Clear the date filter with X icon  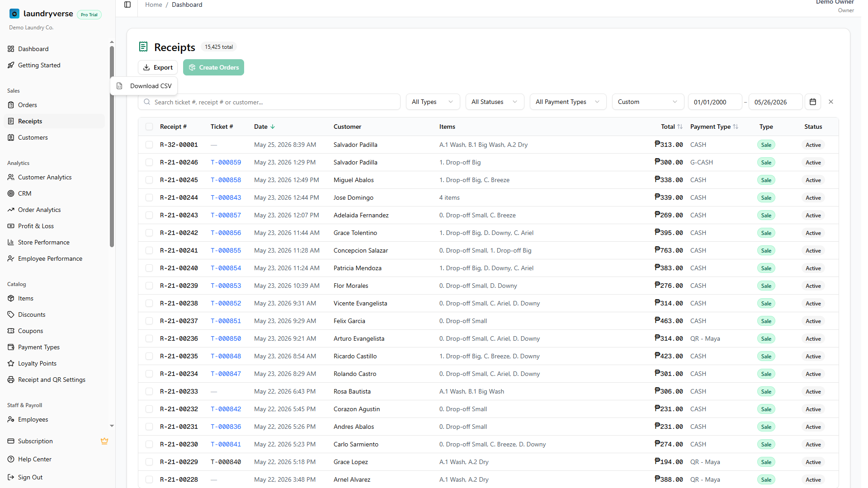pos(831,102)
